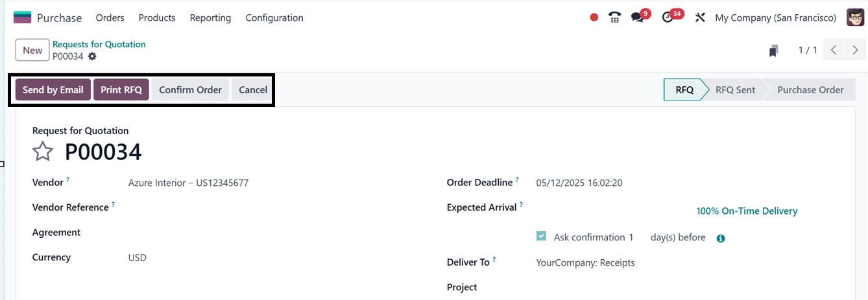This screenshot has height=300, width=868.
Task: Click the Purchase app logo icon
Action: 22,17
